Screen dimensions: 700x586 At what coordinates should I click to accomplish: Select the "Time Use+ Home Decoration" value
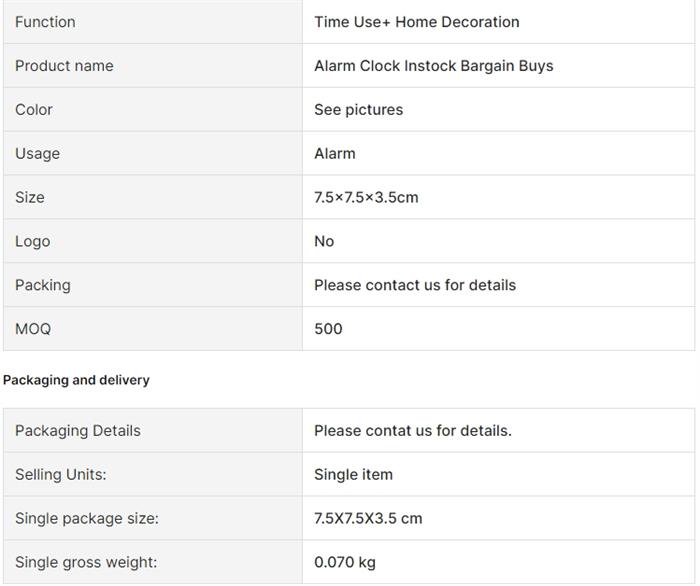pos(416,22)
